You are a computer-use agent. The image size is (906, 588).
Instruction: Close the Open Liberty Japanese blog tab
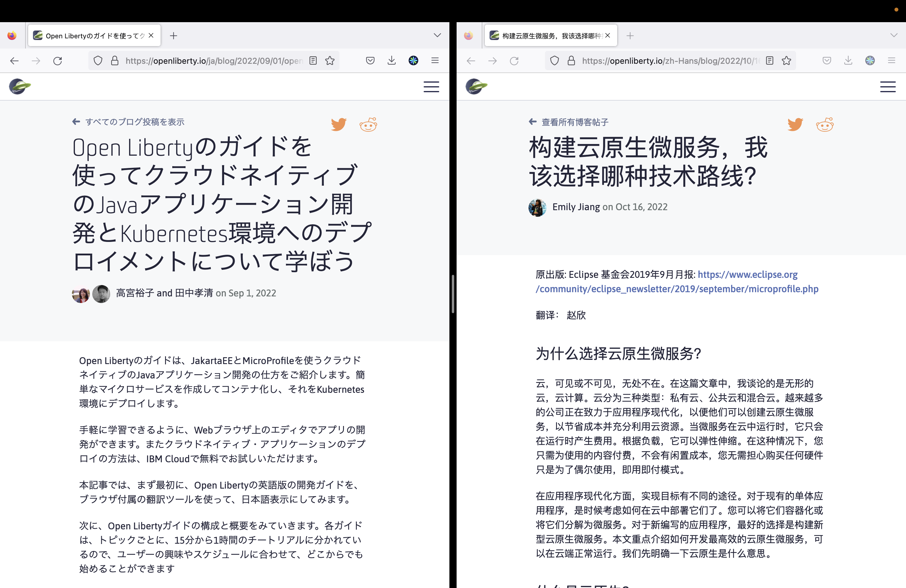[151, 35]
